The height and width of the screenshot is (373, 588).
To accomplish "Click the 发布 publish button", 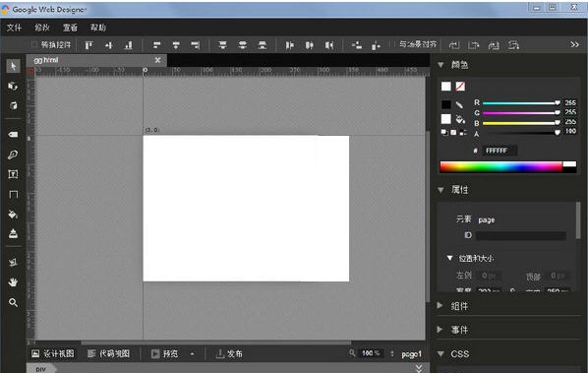I will (229, 353).
